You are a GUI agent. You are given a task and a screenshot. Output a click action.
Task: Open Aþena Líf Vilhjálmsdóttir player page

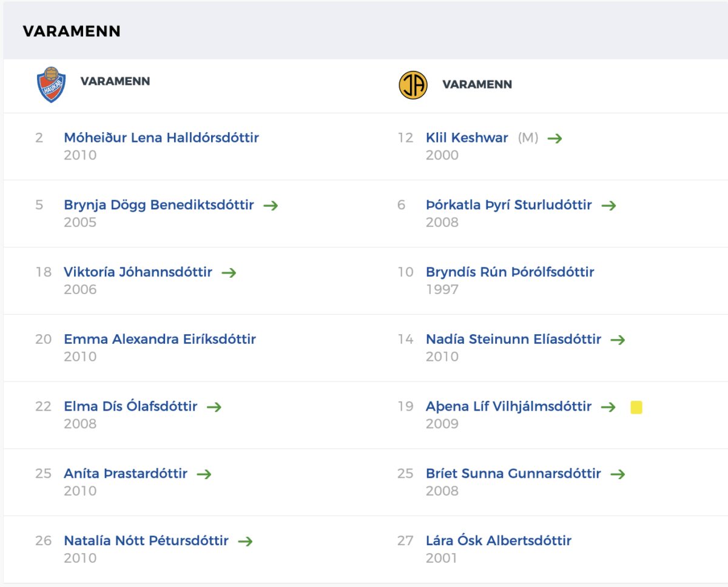[x=508, y=406]
